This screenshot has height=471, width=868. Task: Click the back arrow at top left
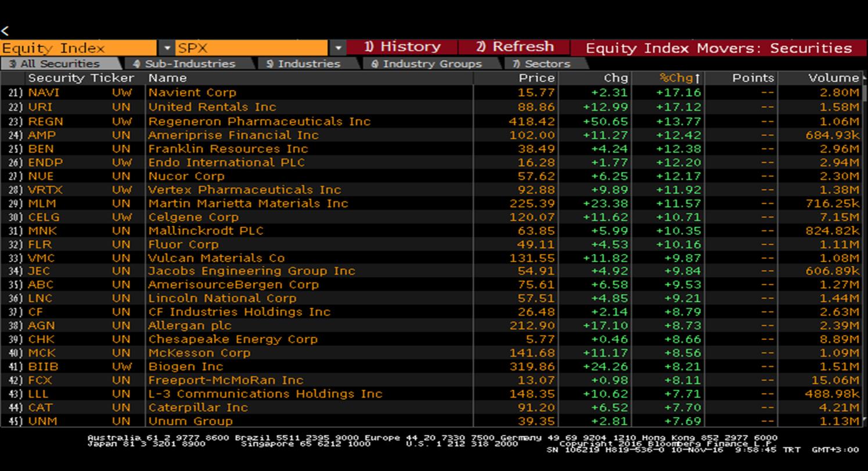(x=5, y=31)
